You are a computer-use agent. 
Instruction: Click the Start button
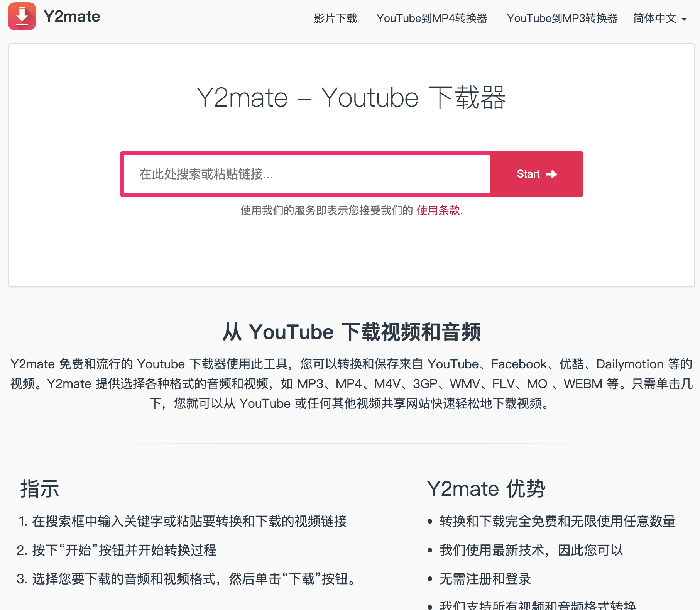click(x=537, y=174)
